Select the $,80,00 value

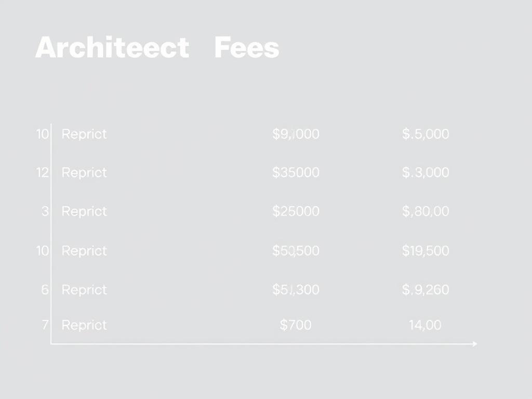[x=425, y=211]
